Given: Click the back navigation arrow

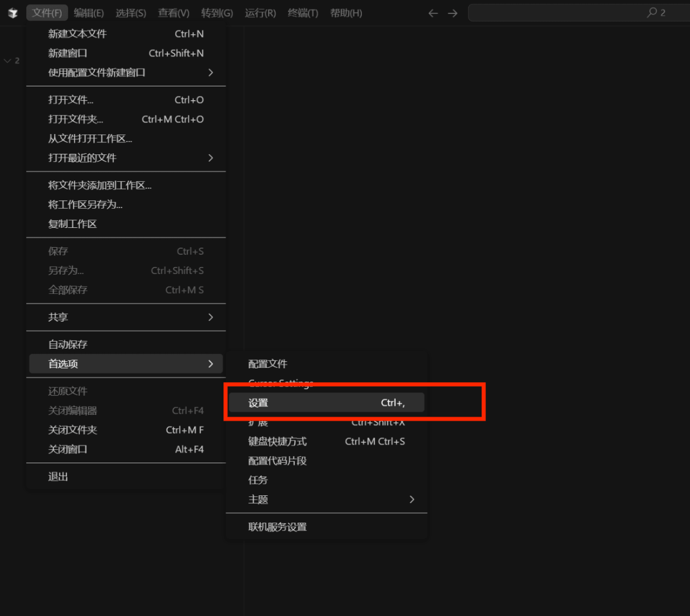Looking at the screenshot, I should point(433,13).
